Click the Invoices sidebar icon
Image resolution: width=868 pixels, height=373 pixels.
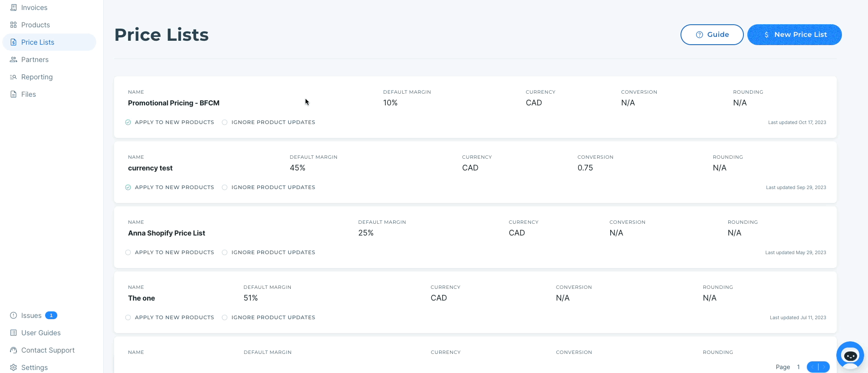(13, 7)
